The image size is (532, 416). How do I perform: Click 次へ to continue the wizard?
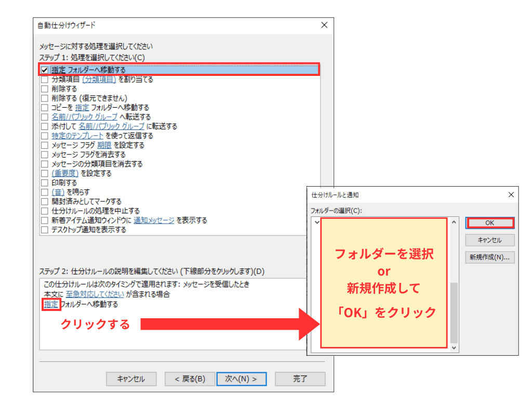241,379
